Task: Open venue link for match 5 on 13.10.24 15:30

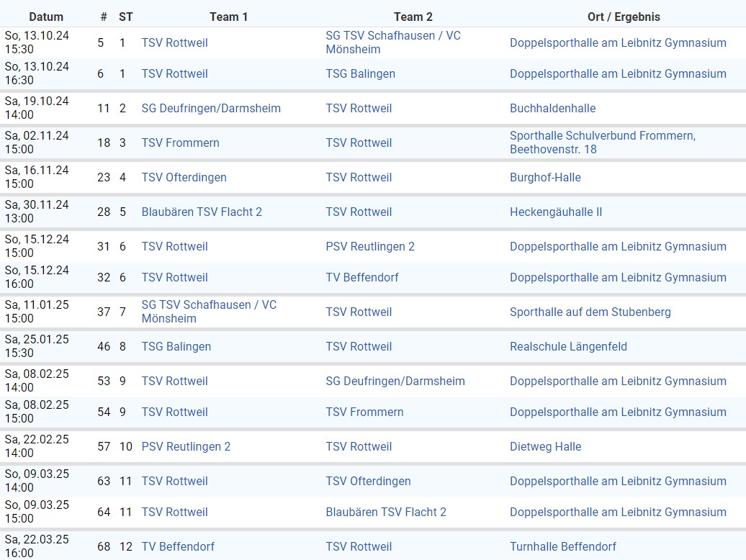Action: click(x=618, y=42)
